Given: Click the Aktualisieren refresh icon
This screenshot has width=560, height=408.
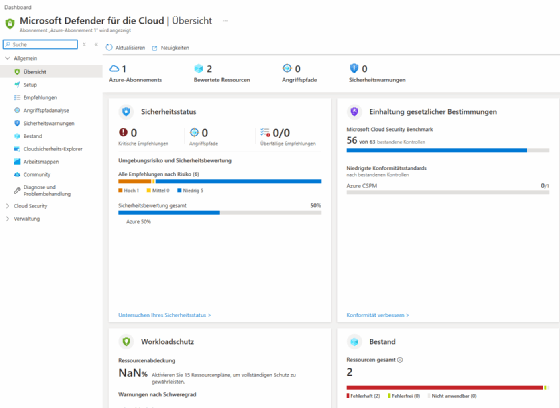Looking at the screenshot, I should click(109, 48).
